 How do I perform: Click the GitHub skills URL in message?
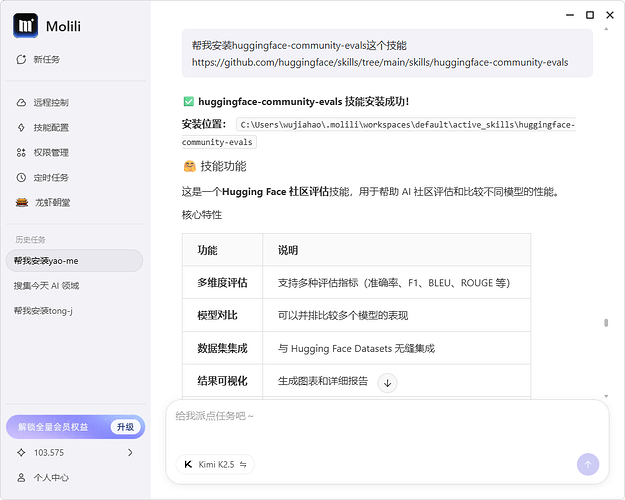(380, 62)
